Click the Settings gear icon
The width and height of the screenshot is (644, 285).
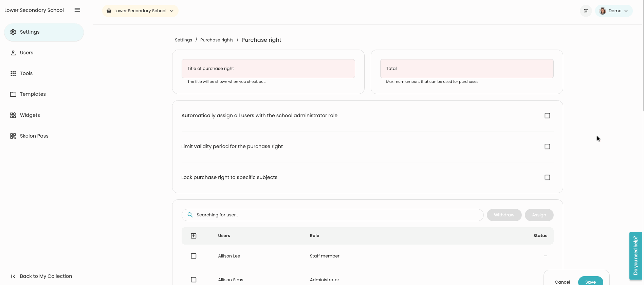coord(13,32)
